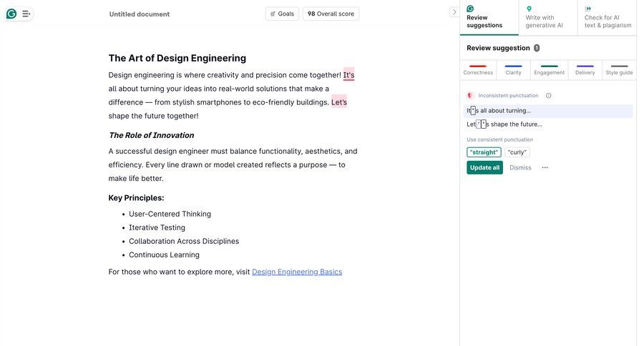Viewport: 644px width, 346px height.
Task: Switch to Review suggestions tab
Action: coord(489,18)
